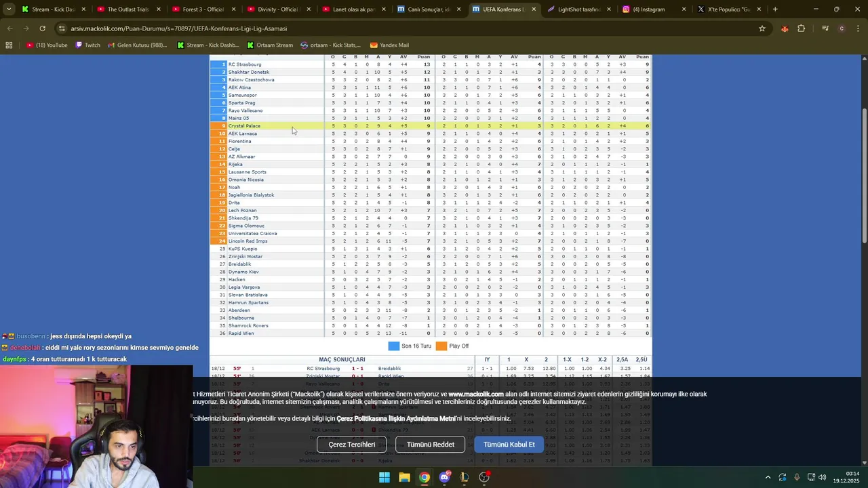
Task: Click Tümünü Reddet button
Action: coord(430,445)
